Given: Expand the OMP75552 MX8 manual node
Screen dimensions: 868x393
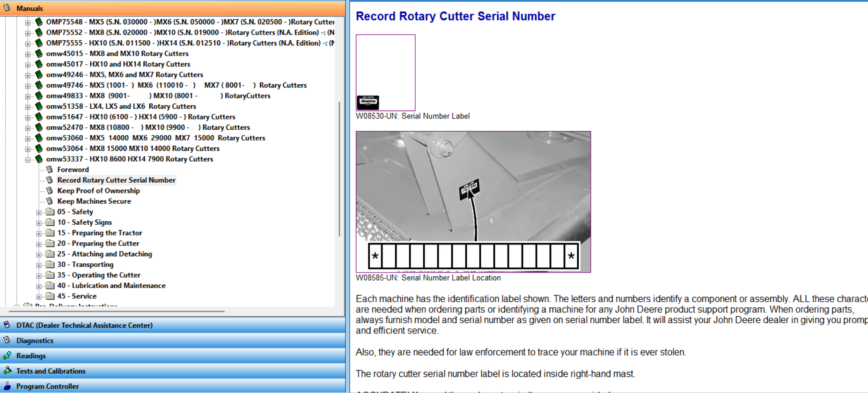Looking at the screenshot, I should [x=28, y=33].
